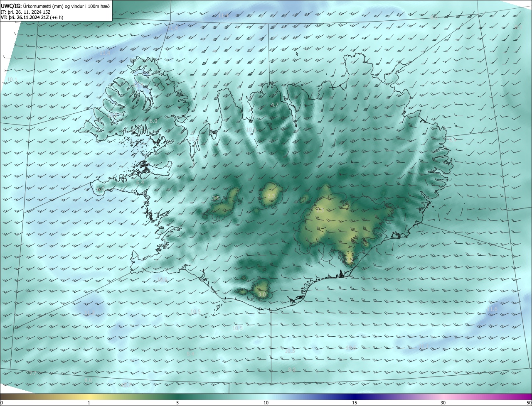Click the map title 'Úrkomumætti (mm) og vindur í 100m hæð'

pyautogui.click(x=66, y=6)
